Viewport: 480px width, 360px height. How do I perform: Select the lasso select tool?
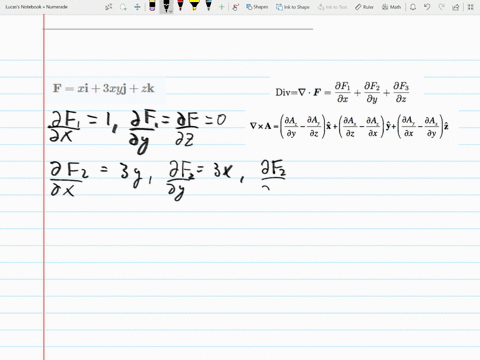(123, 7)
